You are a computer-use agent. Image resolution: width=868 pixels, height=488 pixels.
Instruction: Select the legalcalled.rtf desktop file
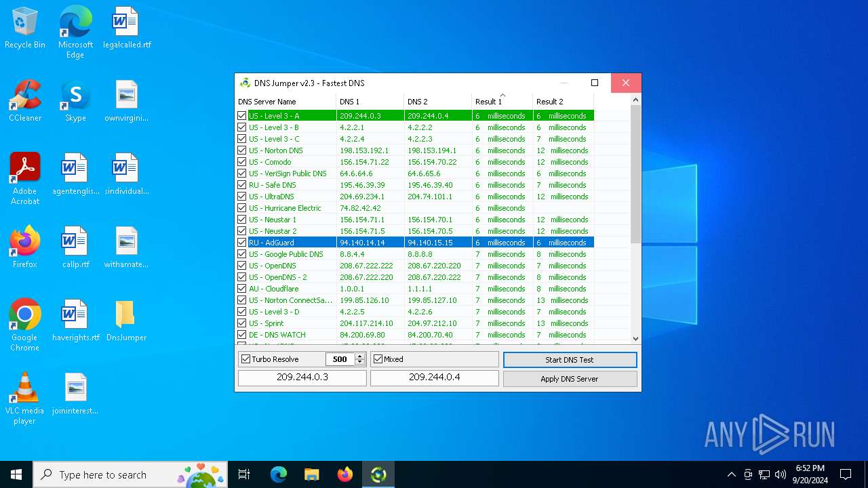coord(127,28)
